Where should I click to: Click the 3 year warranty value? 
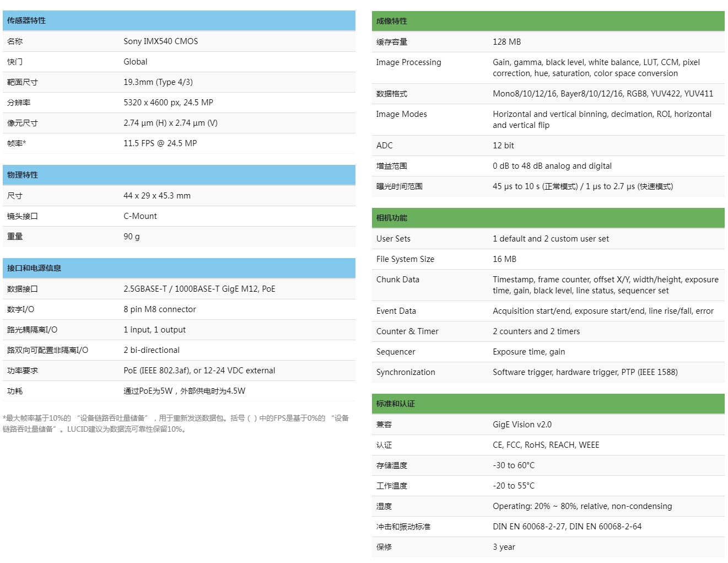click(x=504, y=547)
